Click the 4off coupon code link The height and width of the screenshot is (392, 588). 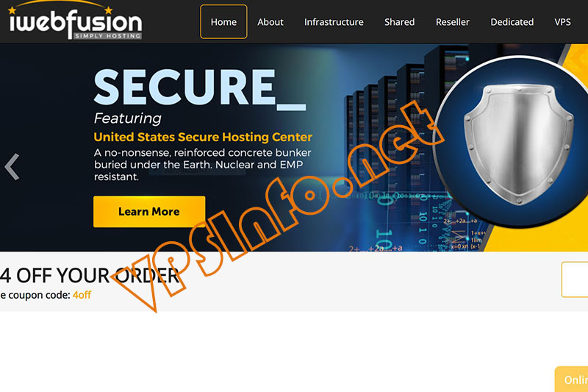tap(82, 295)
